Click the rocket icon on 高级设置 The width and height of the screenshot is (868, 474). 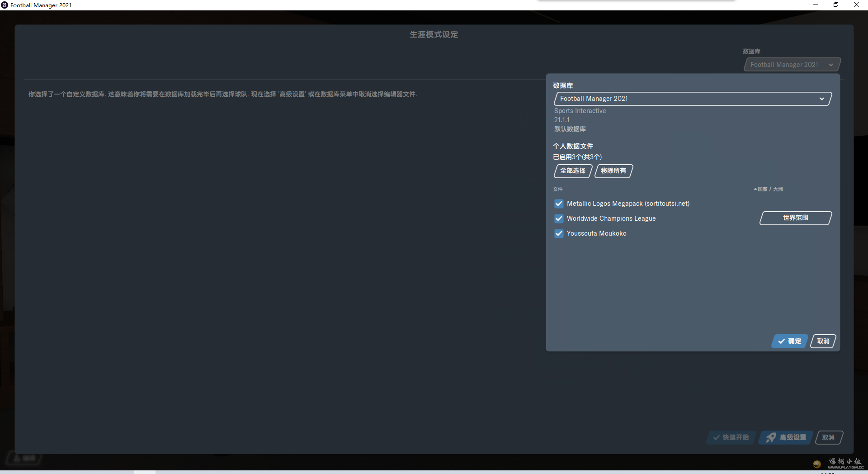pos(771,437)
